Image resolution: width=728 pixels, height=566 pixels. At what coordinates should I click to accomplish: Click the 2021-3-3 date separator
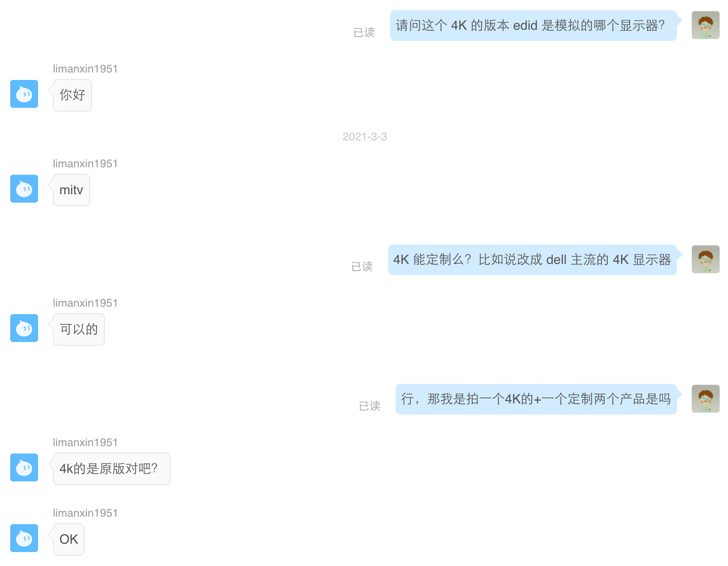click(364, 137)
